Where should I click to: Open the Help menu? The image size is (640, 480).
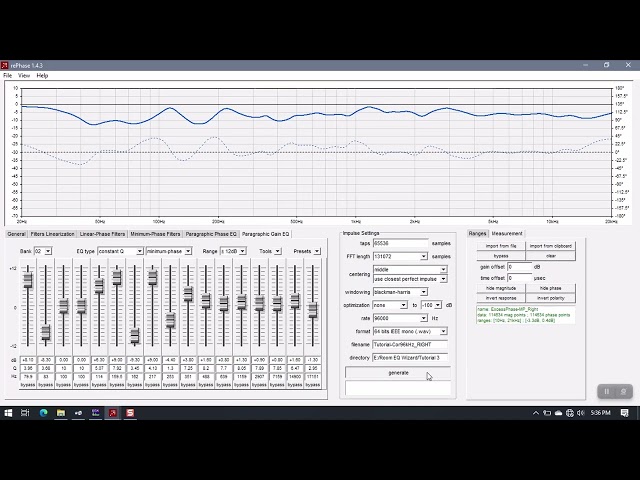[42, 76]
